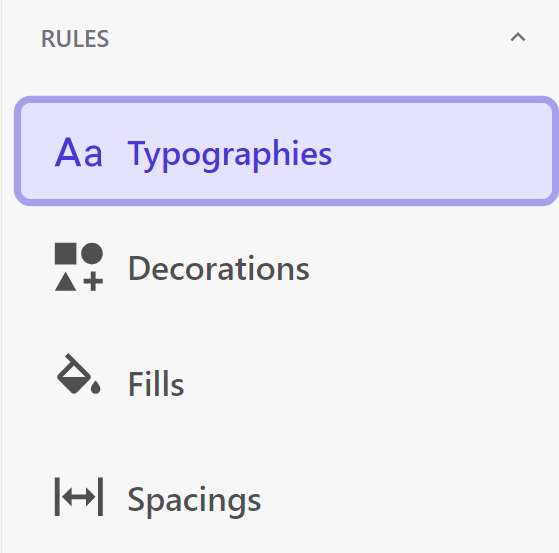
Task: Collapse the RULES section with the chevron
Action: [x=518, y=37]
